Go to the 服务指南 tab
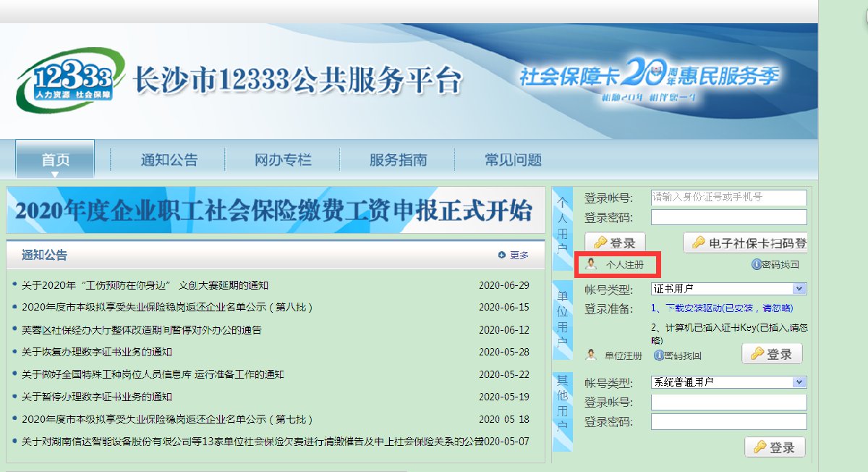 tap(398, 160)
